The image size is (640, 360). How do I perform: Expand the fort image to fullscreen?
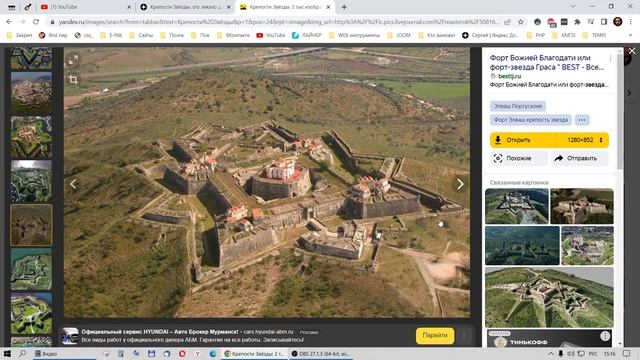[x=73, y=60]
